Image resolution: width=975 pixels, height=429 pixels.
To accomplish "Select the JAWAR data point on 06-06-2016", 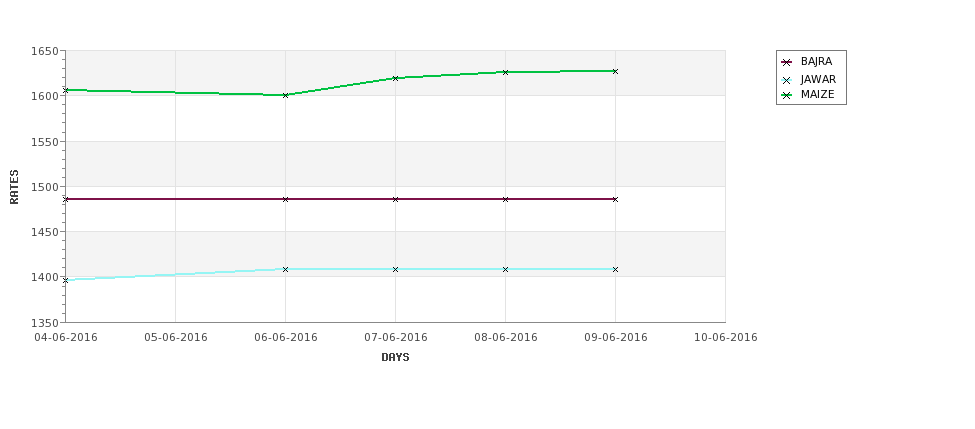I will (x=285, y=269).
